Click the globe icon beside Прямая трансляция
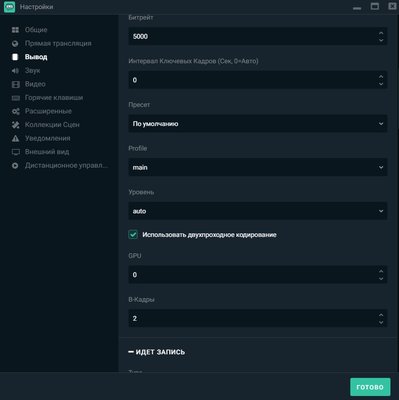Image resolution: width=399 pixels, height=400 pixels. pos(15,43)
